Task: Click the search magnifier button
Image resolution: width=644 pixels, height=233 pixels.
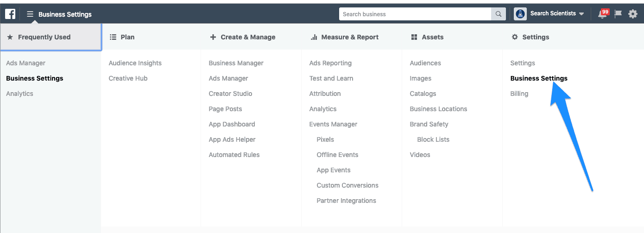Action: (498, 14)
